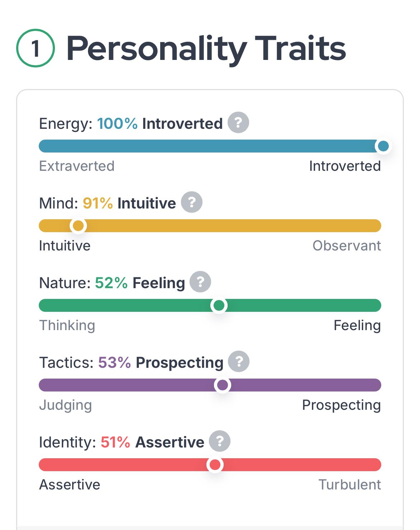The image size is (420, 530).
Task: Click the Observant label under Mind bar
Action: coord(346,246)
